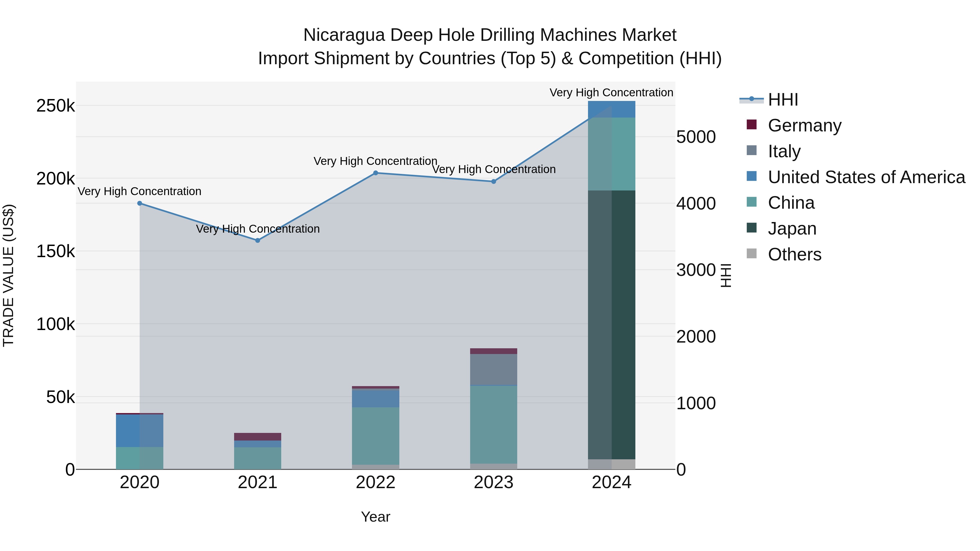Click the Others segment of the 2024 bar
The height and width of the screenshot is (551, 980).
(612, 464)
